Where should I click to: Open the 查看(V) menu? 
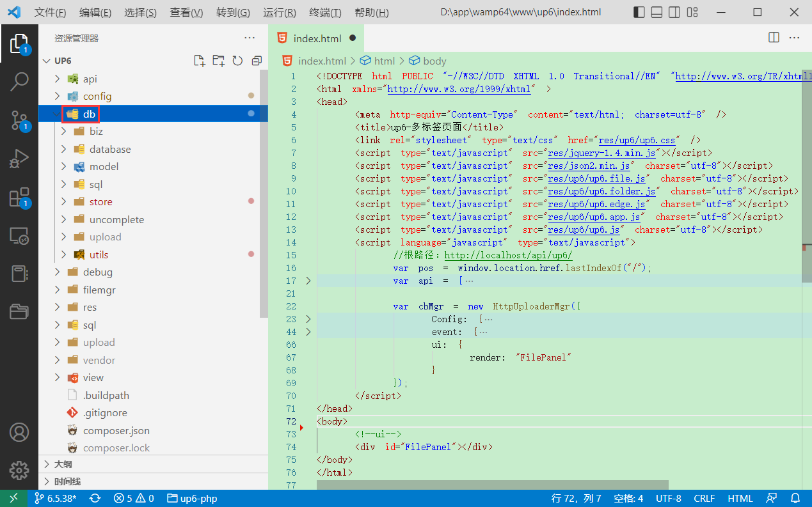tap(187, 13)
